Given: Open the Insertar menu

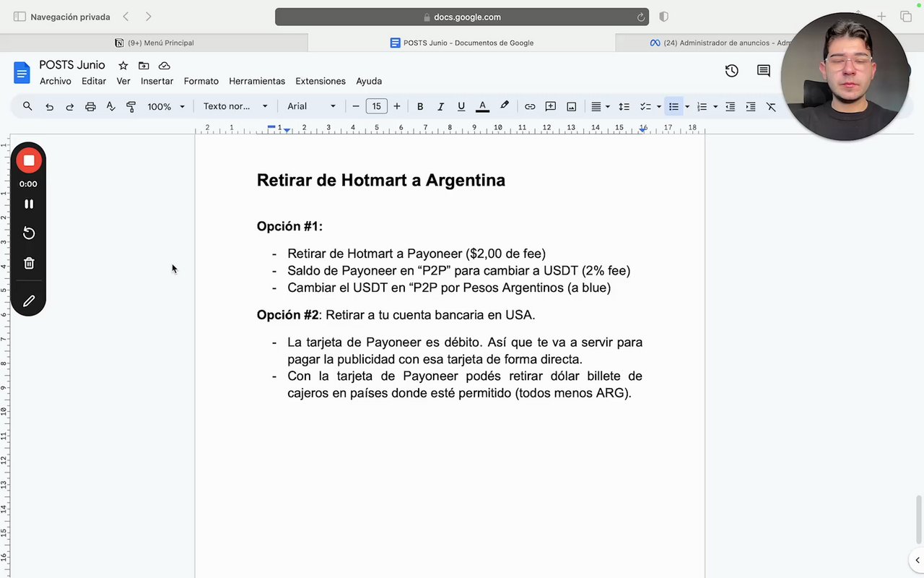Looking at the screenshot, I should click(x=157, y=81).
